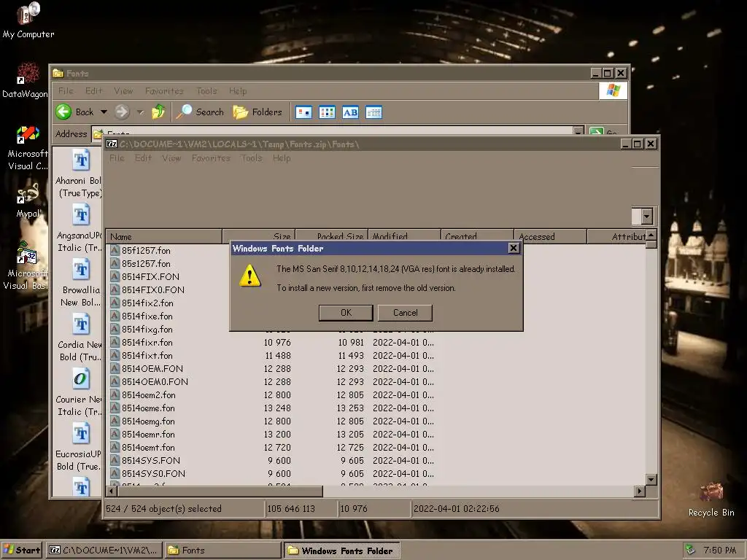
Task: Select 8514FIX.FON file row
Action: click(x=145, y=276)
